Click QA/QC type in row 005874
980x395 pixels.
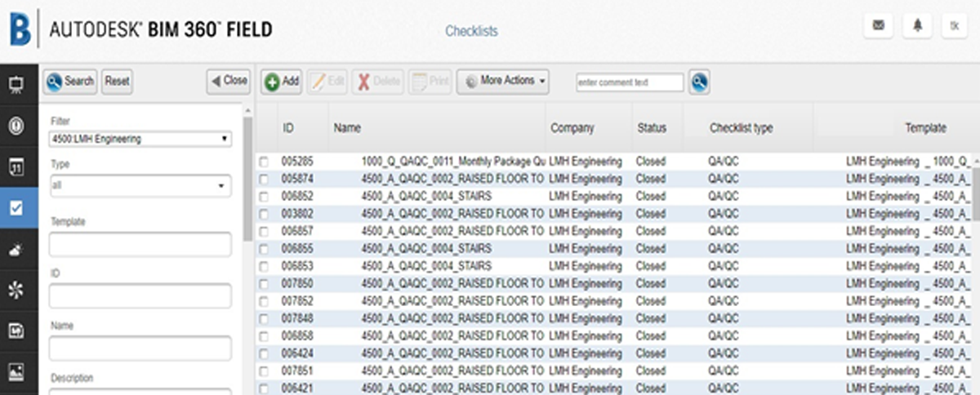(724, 179)
